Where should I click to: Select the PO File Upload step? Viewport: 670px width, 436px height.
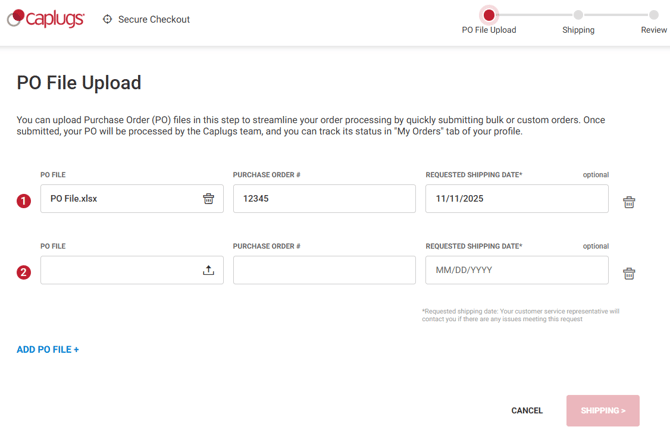[489, 15]
